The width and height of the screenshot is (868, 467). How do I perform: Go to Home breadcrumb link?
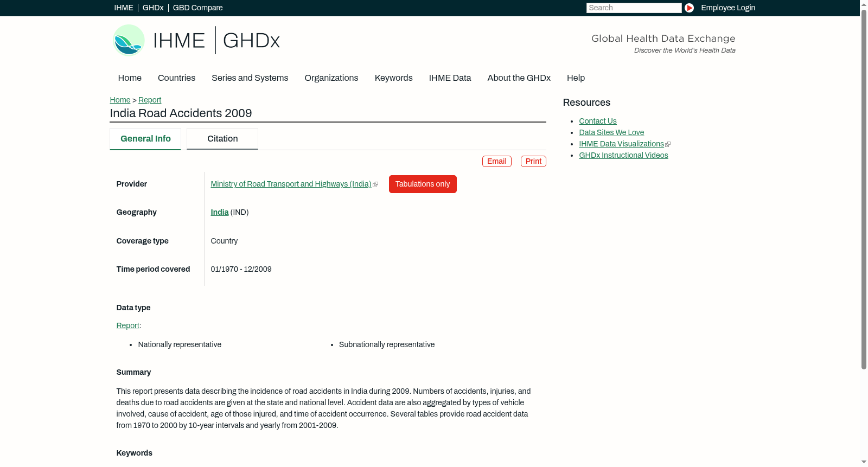coord(120,100)
